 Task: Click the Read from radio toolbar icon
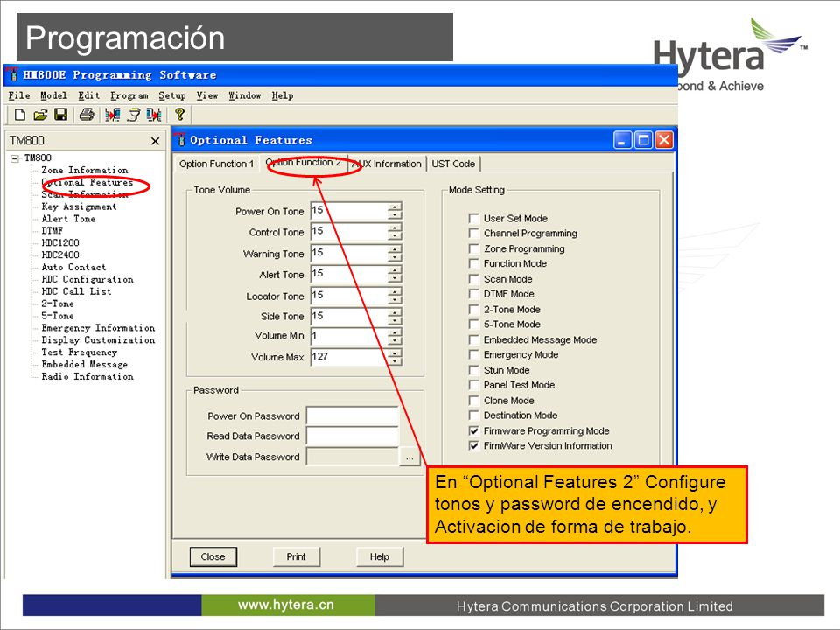click(x=113, y=115)
